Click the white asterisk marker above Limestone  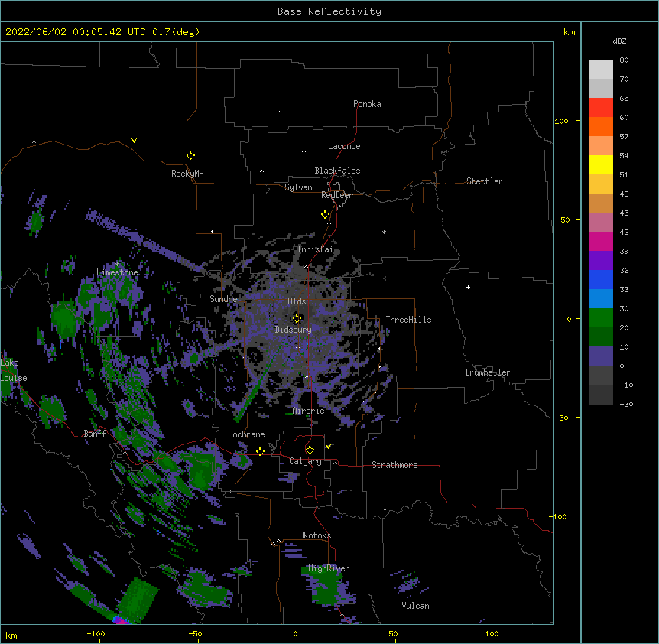point(118,265)
